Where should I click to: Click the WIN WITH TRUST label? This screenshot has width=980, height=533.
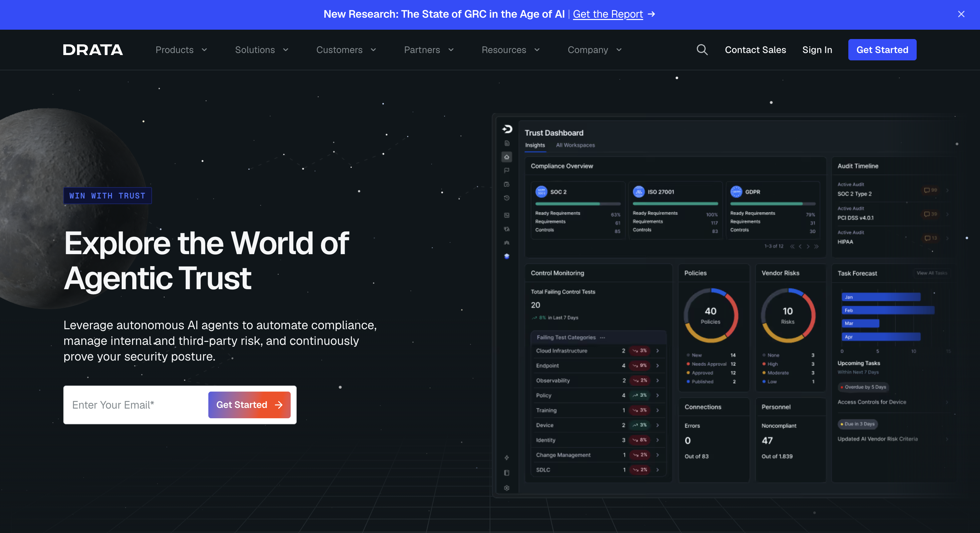point(107,196)
